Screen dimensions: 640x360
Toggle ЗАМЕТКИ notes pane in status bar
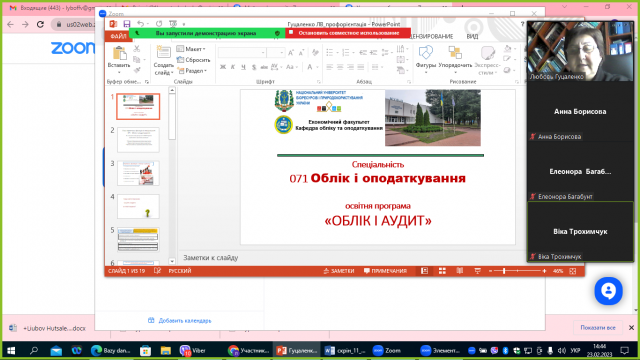[x=339, y=271]
